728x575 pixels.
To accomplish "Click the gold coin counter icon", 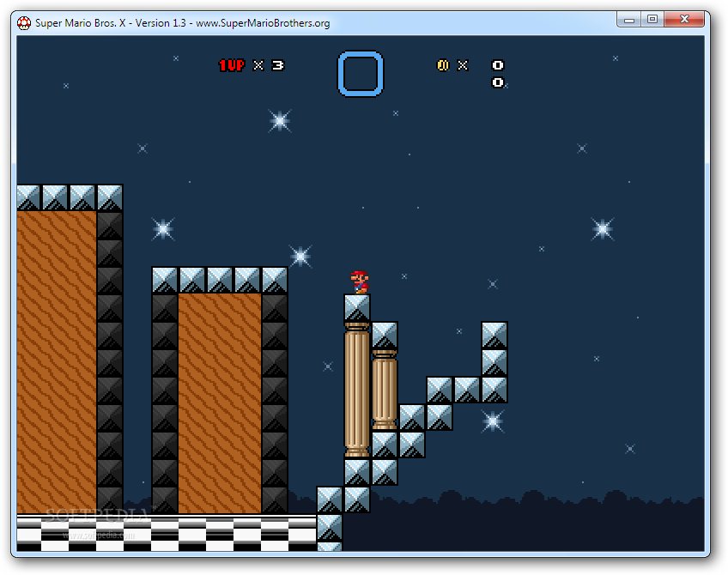I will [443, 65].
